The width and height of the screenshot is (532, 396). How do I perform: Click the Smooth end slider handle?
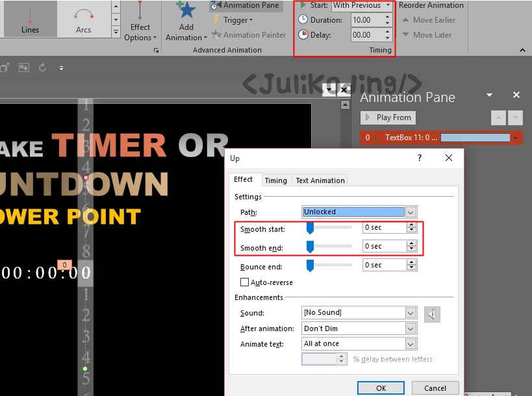(310, 247)
